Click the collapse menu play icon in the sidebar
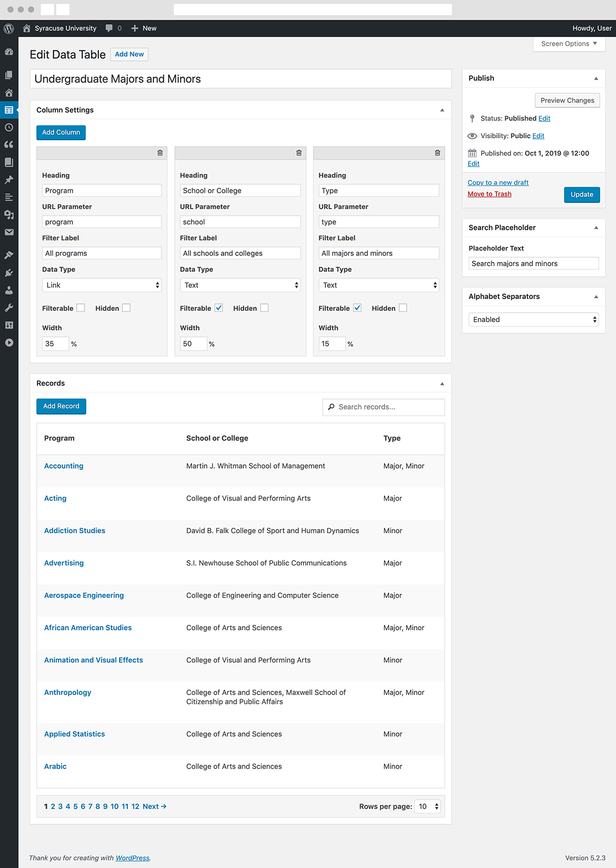 9,343
